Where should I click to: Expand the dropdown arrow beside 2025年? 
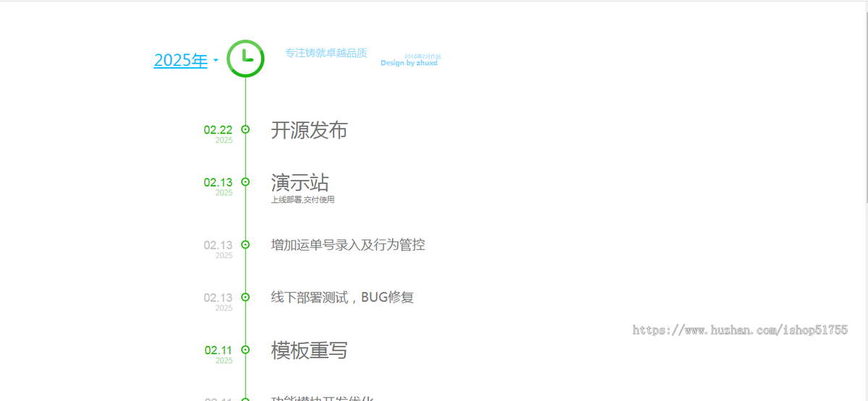click(216, 61)
